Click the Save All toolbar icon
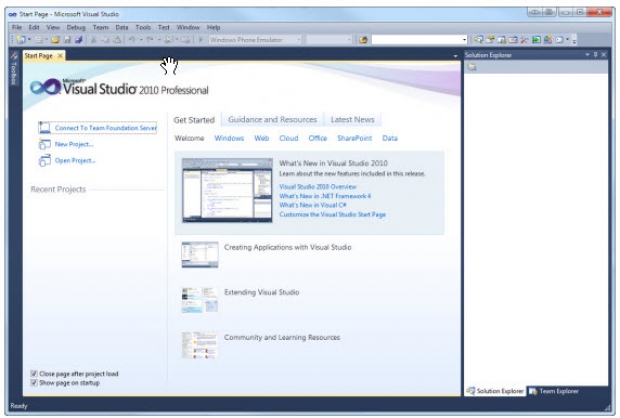This screenshot has height=418, width=620. pos(78,39)
